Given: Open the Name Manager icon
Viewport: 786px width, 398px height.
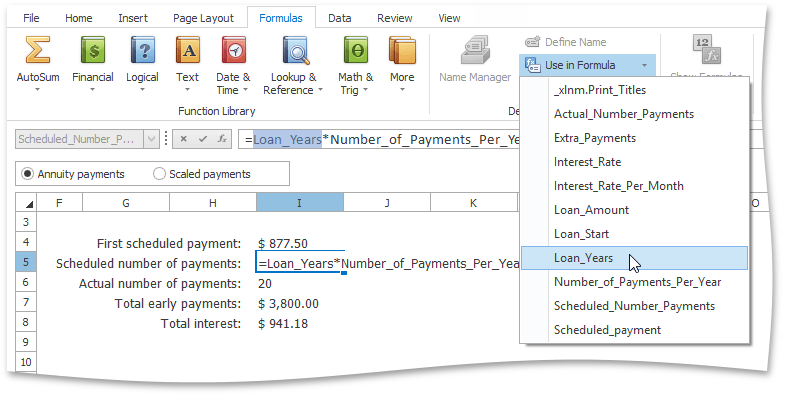Looking at the screenshot, I should (475, 50).
